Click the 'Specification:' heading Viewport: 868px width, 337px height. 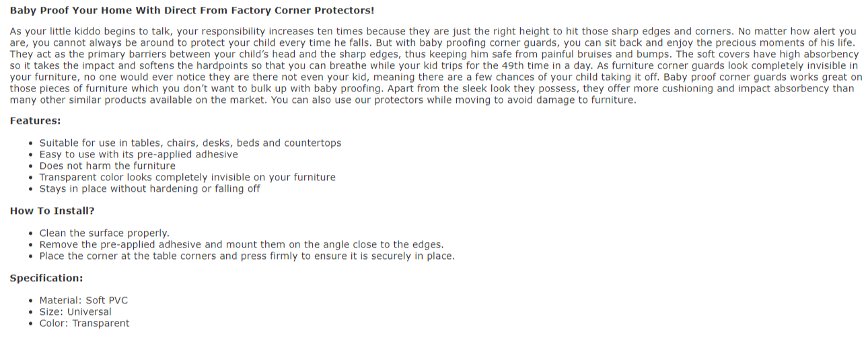[46, 278]
